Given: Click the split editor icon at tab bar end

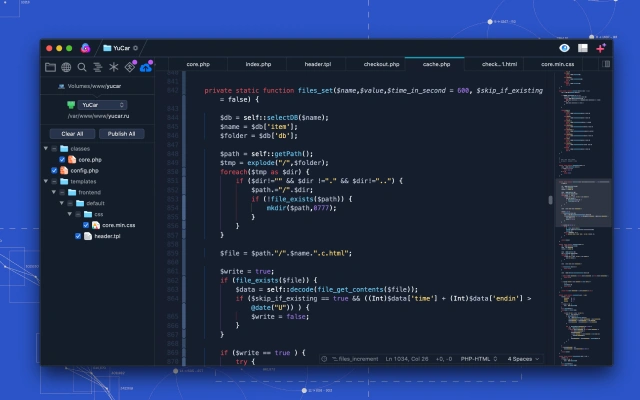Looking at the screenshot, I should (607, 64).
